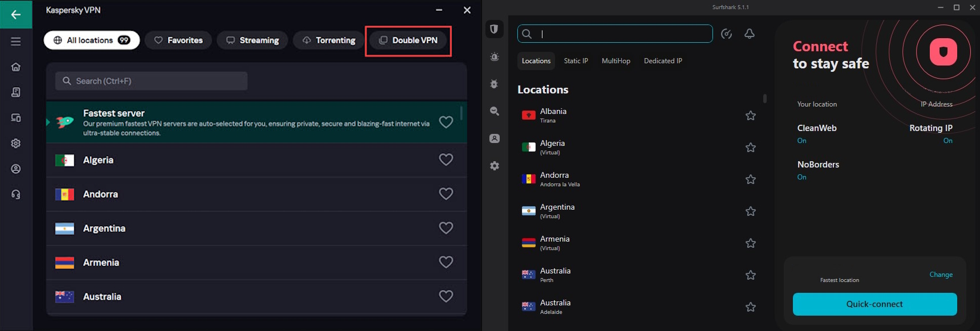Screen dimensions: 980x331
Task: Switch to Surfshark Static IP tab
Action: pyautogui.click(x=576, y=61)
